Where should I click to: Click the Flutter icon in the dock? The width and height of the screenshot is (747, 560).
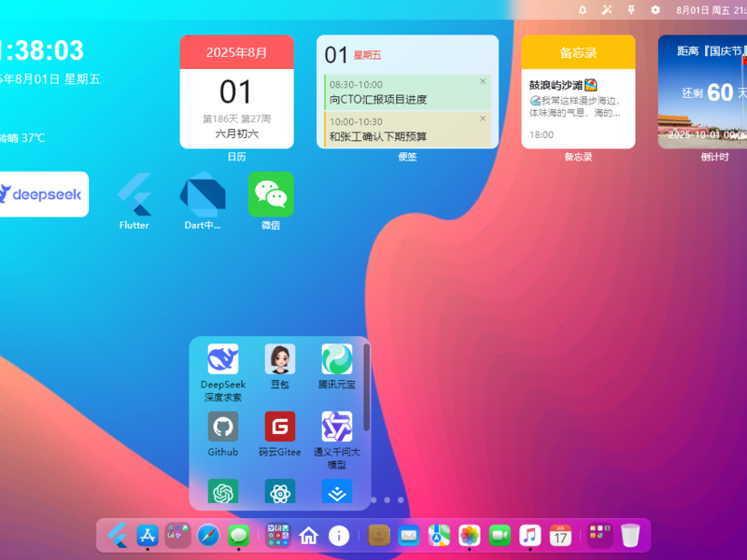click(x=118, y=536)
